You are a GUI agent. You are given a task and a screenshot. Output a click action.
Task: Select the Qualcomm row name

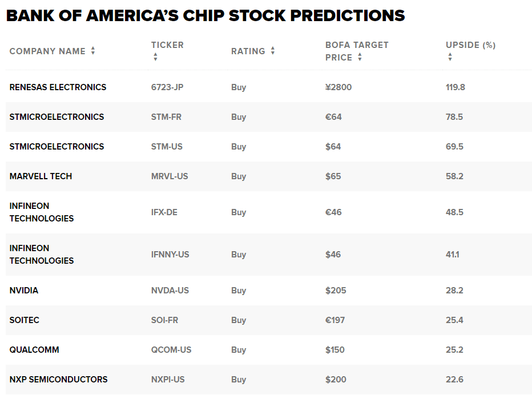[34, 350]
